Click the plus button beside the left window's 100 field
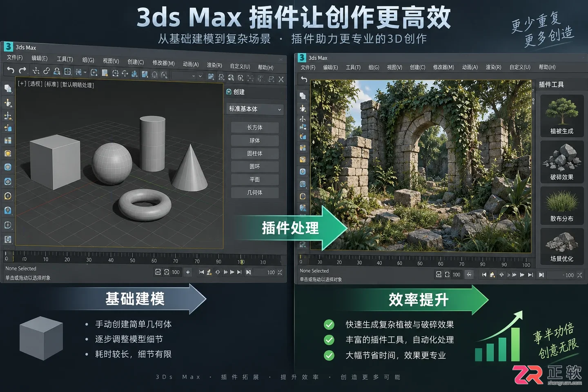Image resolution: width=588 pixels, height=392 pixels. 188,272
